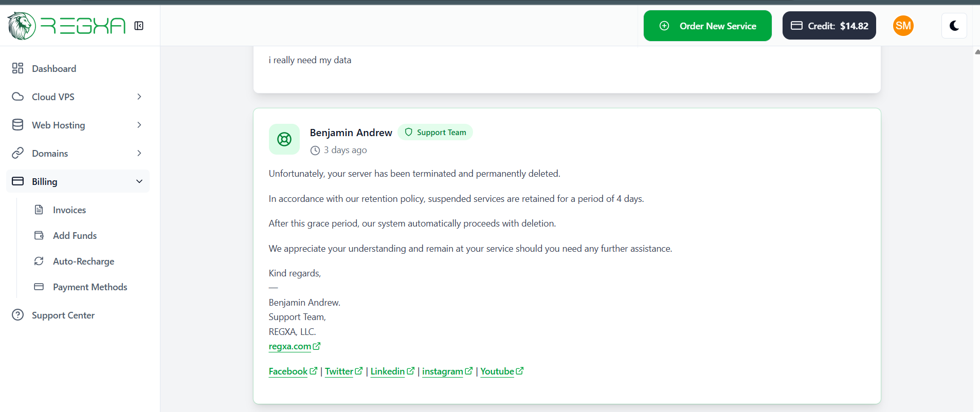Viewport: 980px width, 412px height.
Task: Expand the Domains submenu chevron
Action: [139, 153]
